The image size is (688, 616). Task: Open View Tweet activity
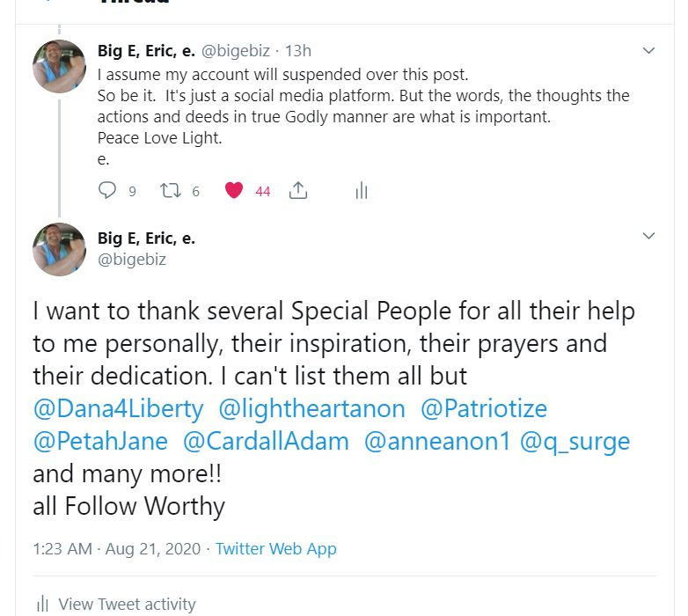pos(126,604)
